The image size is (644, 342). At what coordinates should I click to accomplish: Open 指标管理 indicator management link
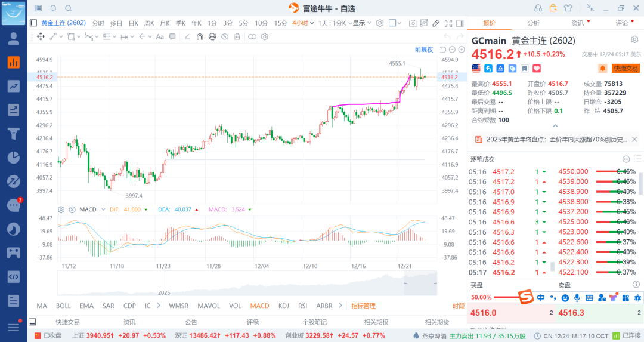point(364,306)
